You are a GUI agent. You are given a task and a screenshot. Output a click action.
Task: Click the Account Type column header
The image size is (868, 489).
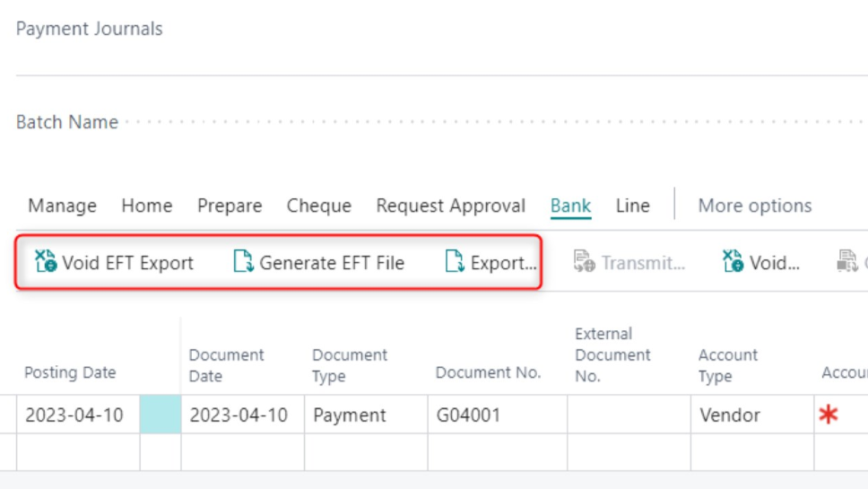728,365
